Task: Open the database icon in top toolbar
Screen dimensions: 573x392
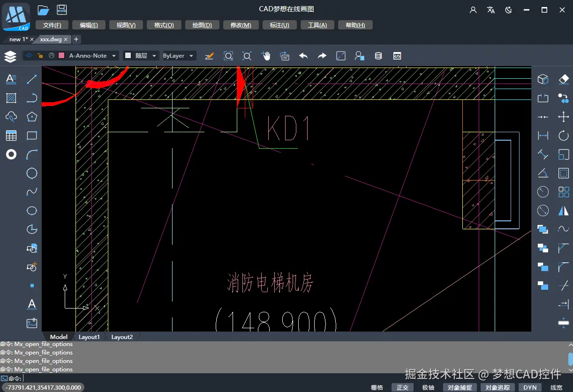Action: tap(378, 55)
